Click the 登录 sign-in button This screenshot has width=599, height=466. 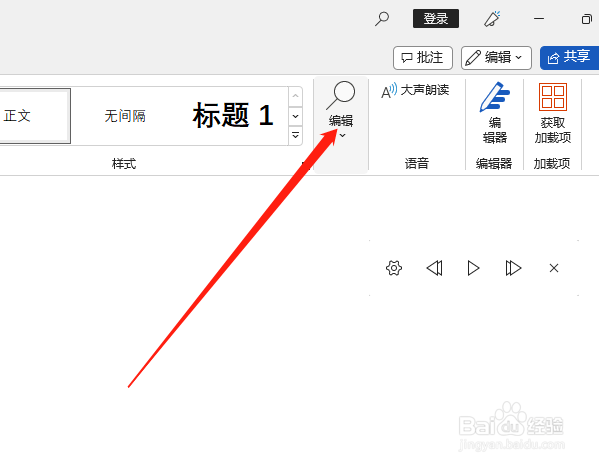tap(435, 18)
